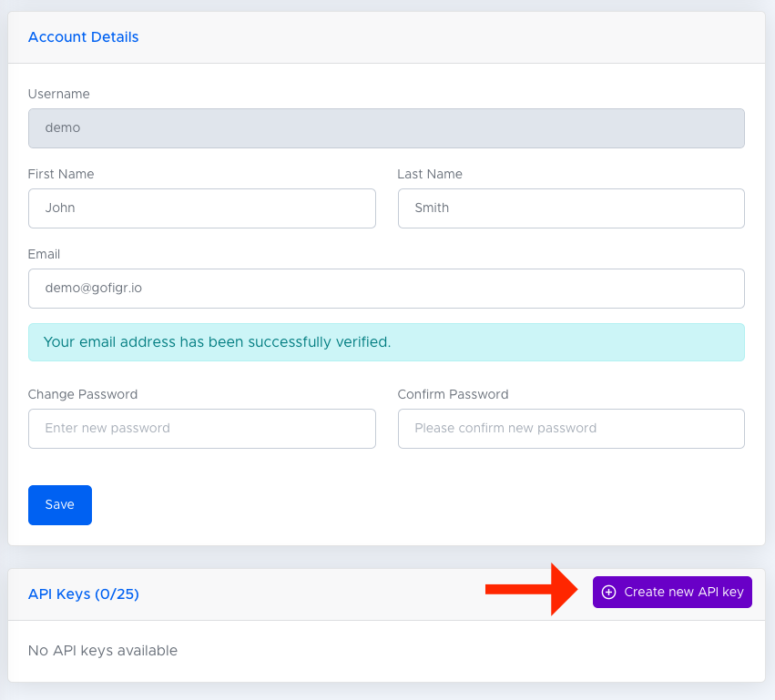Click the red arrow pointing at API button

coord(531,589)
